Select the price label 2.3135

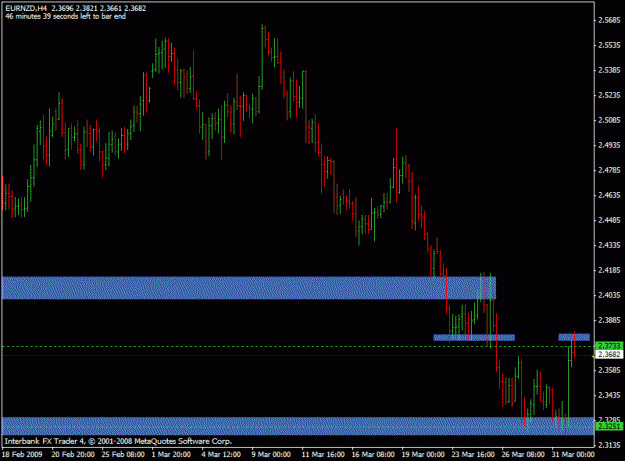click(x=609, y=445)
